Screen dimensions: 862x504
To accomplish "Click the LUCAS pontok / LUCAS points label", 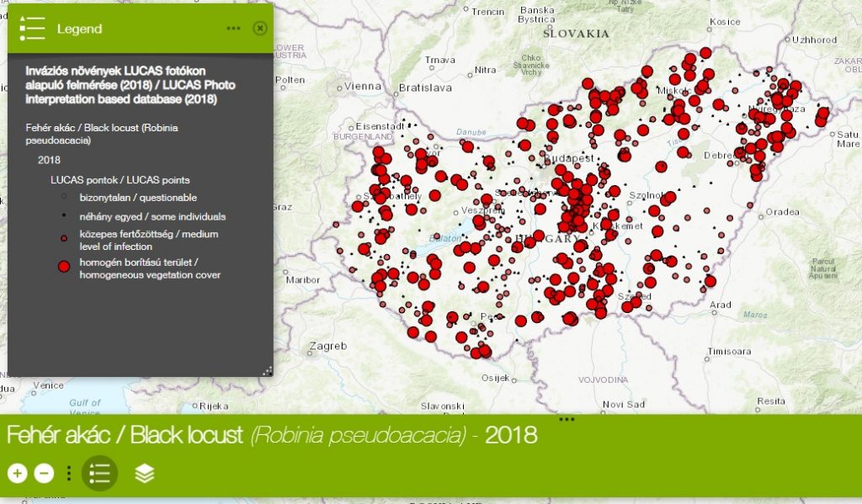I will coord(120,180).
